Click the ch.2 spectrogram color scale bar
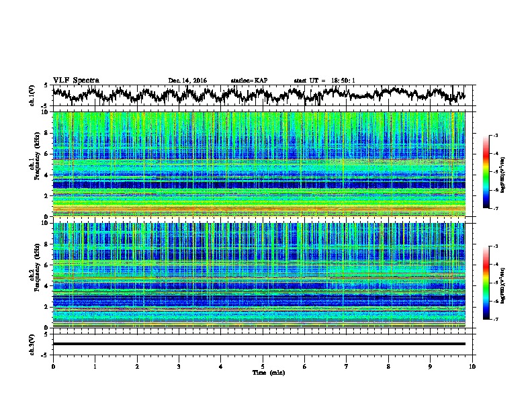The height and width of the screenshot is (411, 532). 486,283
